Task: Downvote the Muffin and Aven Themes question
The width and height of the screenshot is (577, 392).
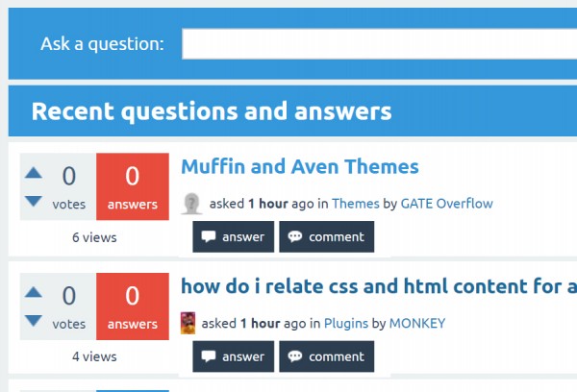Action: [x=34, y=201]
